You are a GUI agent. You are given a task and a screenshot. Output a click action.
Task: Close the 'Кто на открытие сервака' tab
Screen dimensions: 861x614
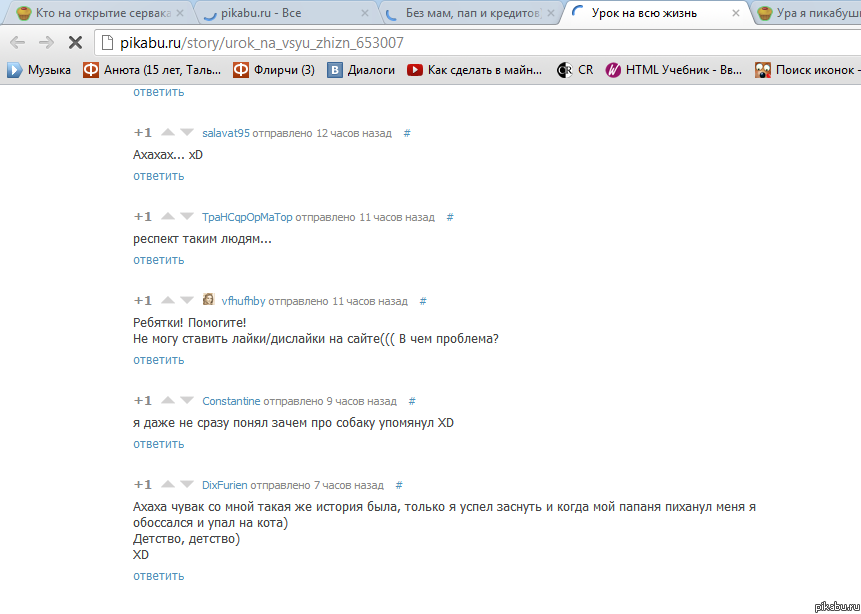[180, 13]
